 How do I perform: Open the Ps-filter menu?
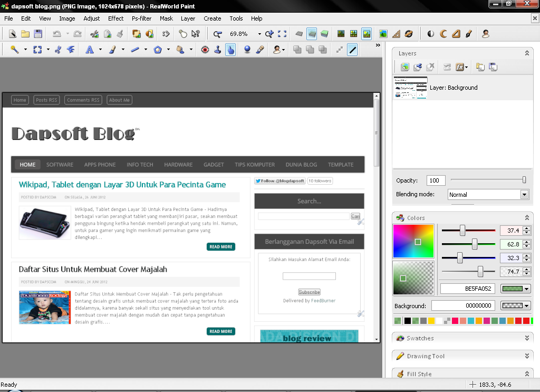[x=141, y=18]
